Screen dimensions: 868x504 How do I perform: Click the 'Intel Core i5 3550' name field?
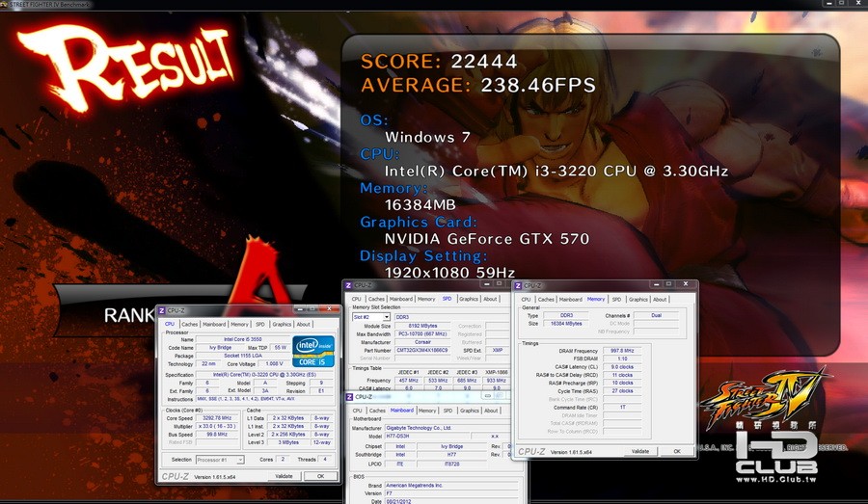pyautogui.click(x=242, y=339)
